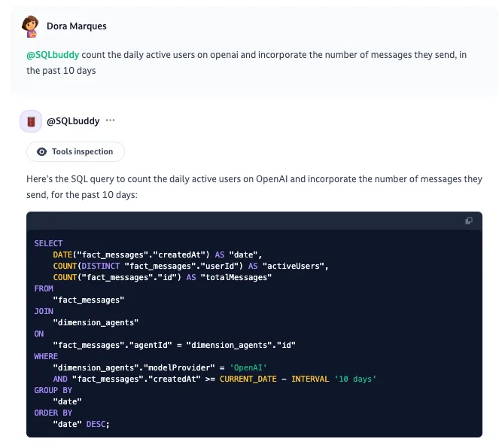Click the Dora Marques sender name

[77, 26]
